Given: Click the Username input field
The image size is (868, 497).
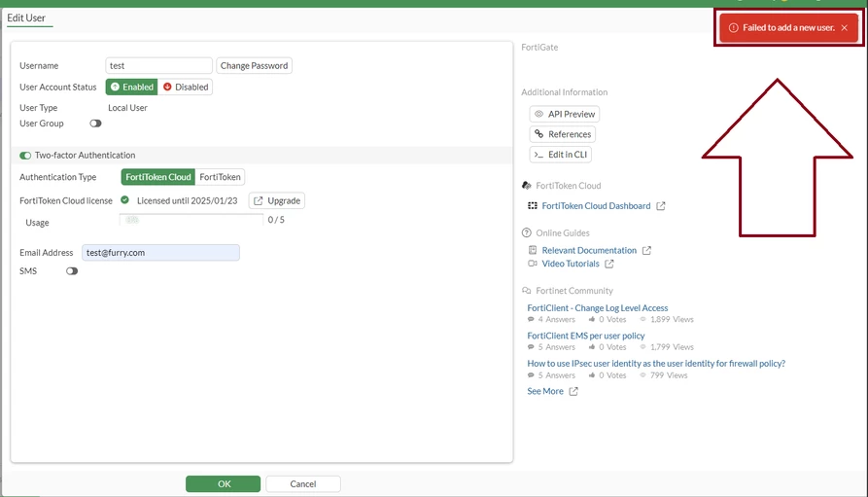Looking at the screenshot, I should click(158, 65).
